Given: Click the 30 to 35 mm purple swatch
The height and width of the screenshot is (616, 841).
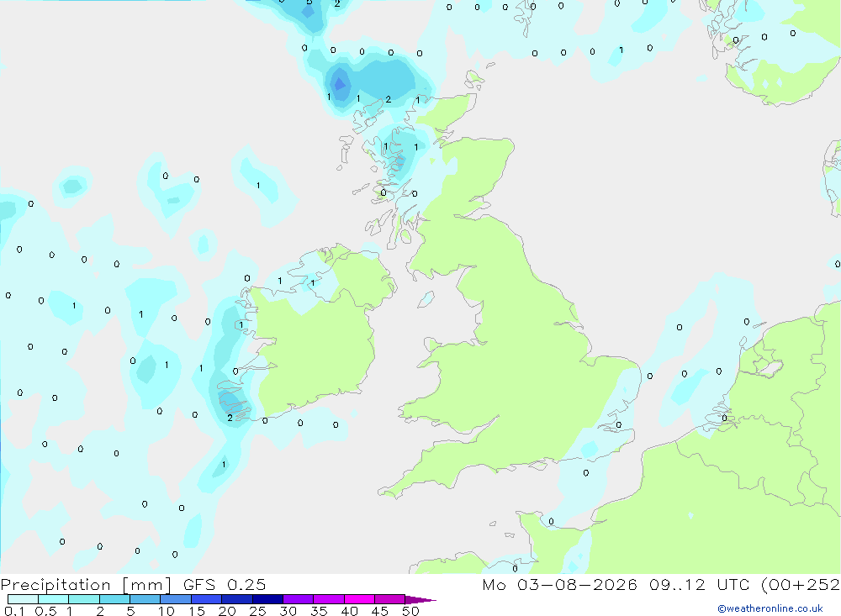Looking at the screenshot, I should tap(299, 599).
